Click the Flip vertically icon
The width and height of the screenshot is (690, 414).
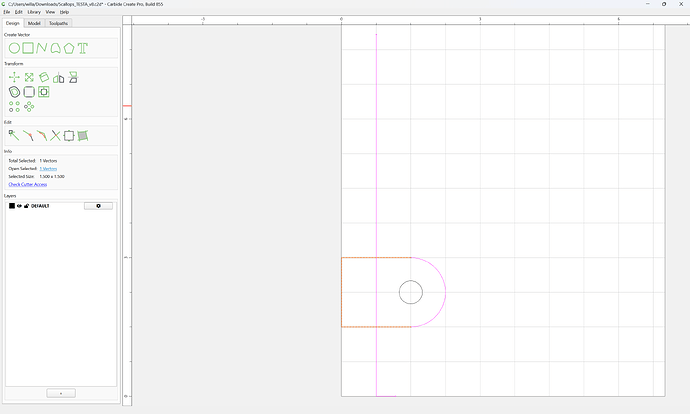[73, 77]
